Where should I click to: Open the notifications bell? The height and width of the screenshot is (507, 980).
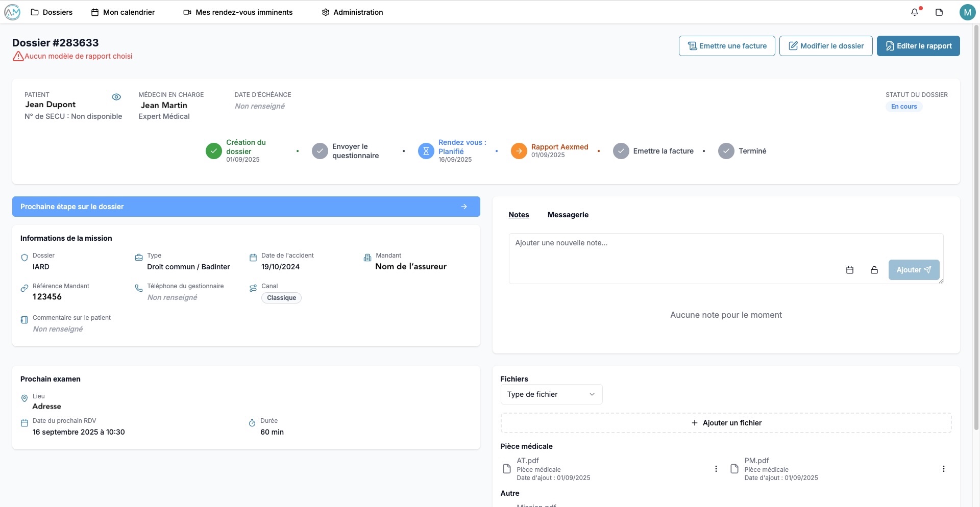coord(915,12)
